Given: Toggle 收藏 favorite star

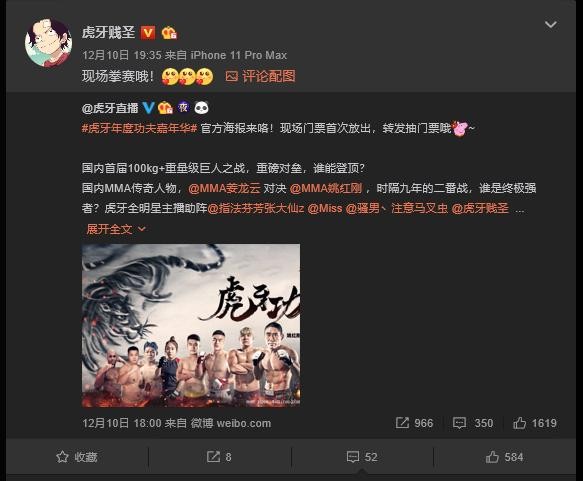Looking at the screenshot, I should click(x=77, y=457).
